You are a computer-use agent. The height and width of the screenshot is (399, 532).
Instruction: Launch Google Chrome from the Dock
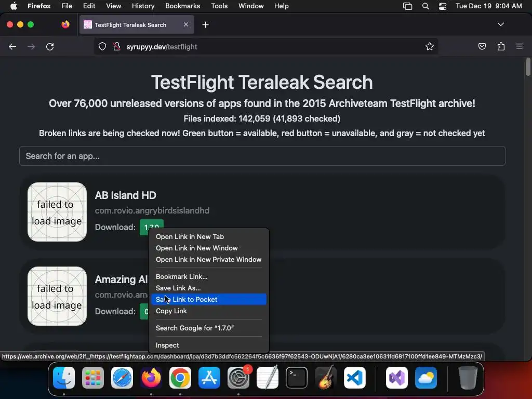click(180, 378)
